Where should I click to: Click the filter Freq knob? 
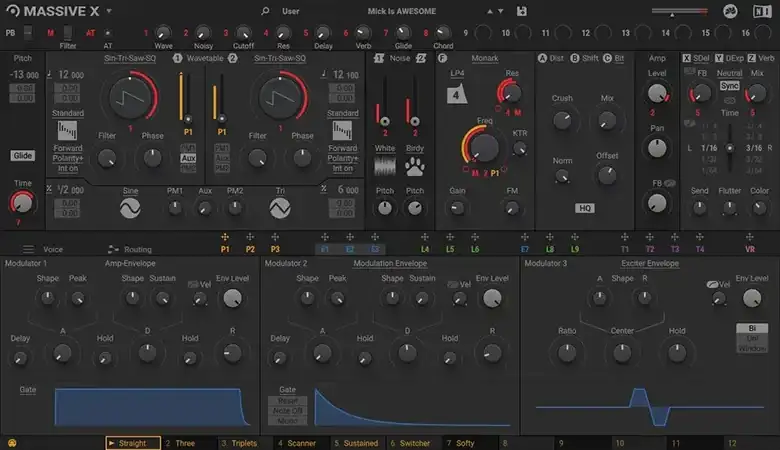click(484, 147)
